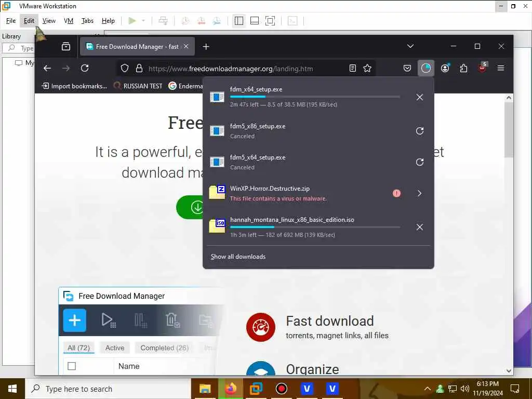The width and height of the screenshot is (532, 399).
Task: Open VMware File menu
Action: point(11,21)
